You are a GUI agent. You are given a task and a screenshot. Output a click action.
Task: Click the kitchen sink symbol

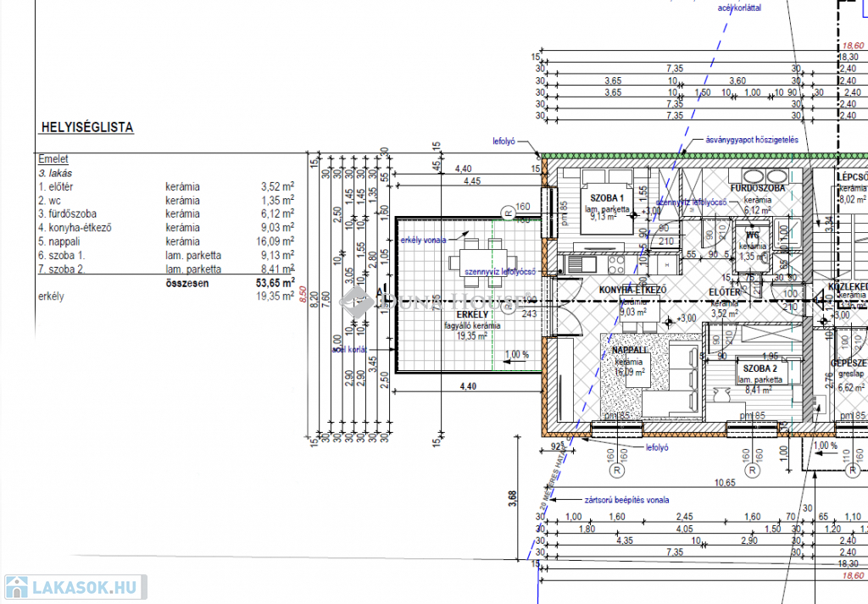click(x=577, y=265)
